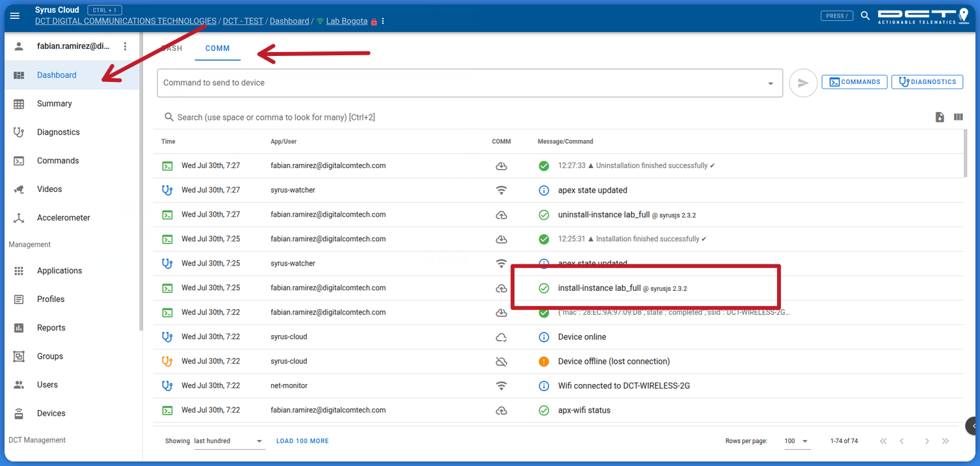Open the Lab Bogota options kebab menu

383,21
